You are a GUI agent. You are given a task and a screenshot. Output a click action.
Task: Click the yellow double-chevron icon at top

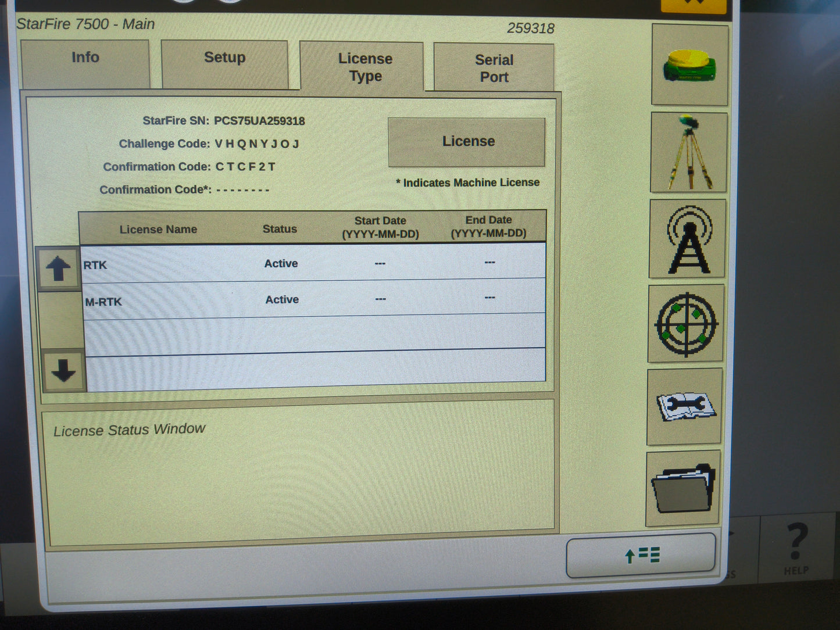695,5
